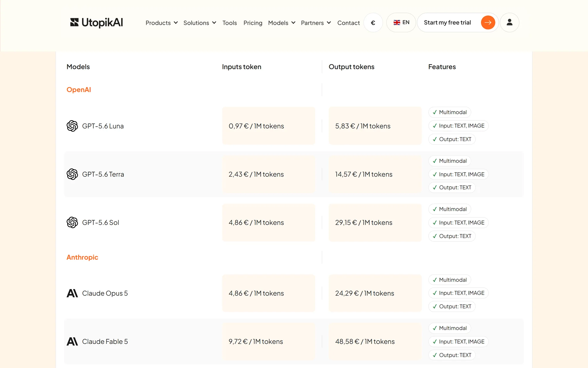Click Output: TEXT tag for GPT-5.6 Terra
Screen dimensions: 588x368
point(452,188)
